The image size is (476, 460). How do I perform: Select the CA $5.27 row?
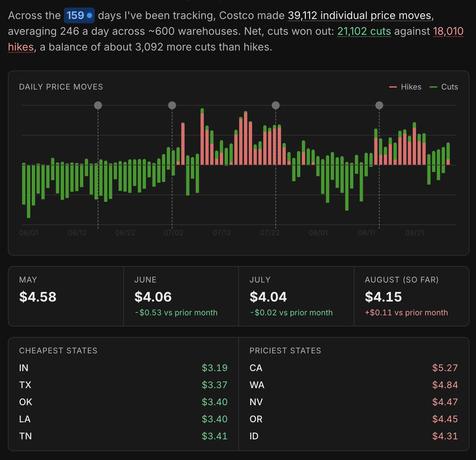[x=353, y=368]
